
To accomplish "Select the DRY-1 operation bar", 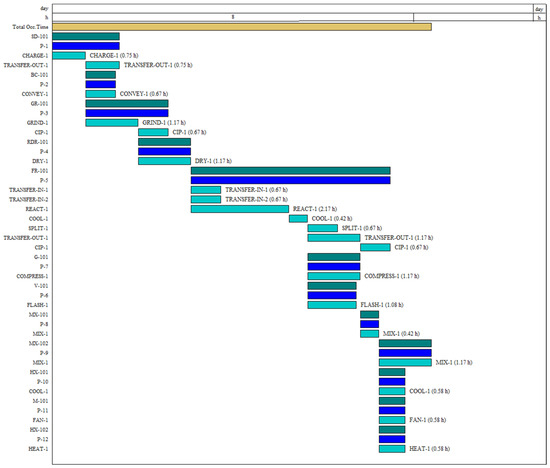I will (165, 161).
